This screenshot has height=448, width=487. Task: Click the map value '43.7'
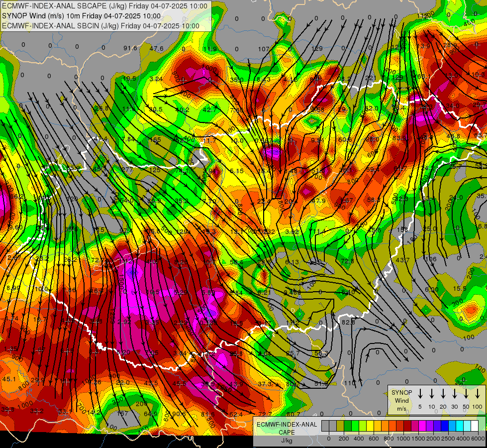[402, 260]
